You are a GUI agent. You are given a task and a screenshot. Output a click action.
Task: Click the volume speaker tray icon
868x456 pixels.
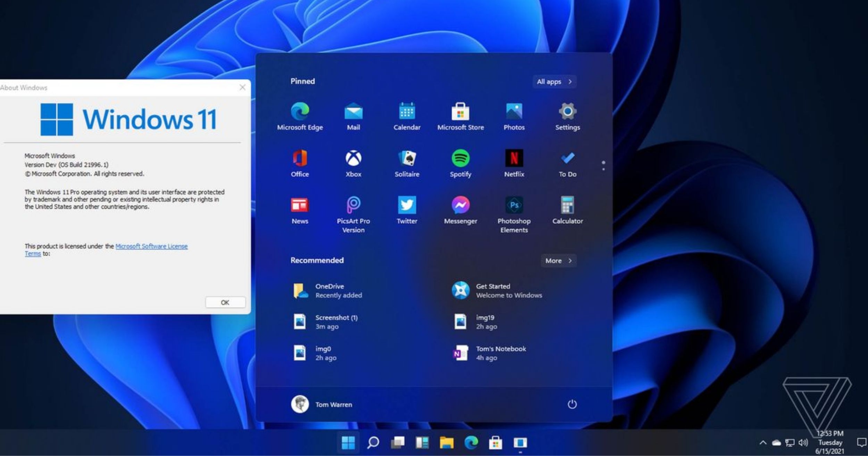click(x=803, y=443)
